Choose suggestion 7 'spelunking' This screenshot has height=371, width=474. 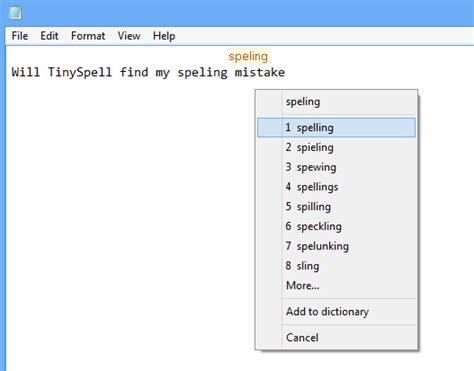pyautogui.click(x=336, y=246)
